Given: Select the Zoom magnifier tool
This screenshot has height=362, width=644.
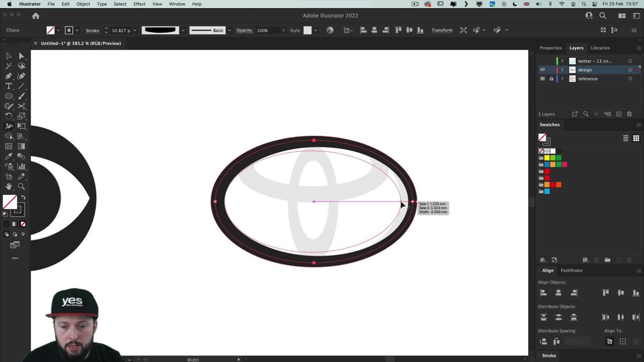Looking at the screenshot, I should [21, 187].
